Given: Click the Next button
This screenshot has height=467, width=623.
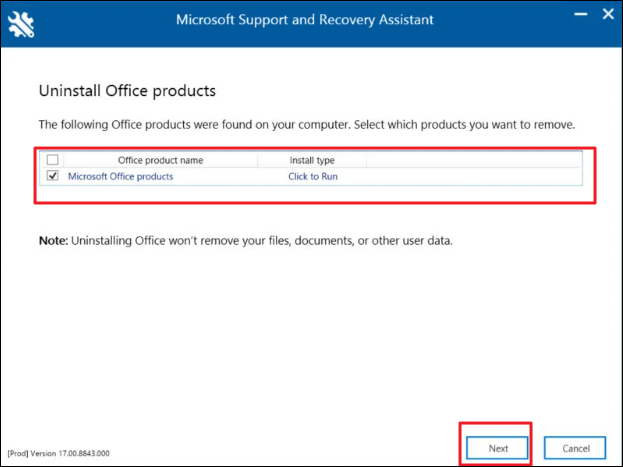Looking at the screenshot, I should [x=497, y=448].
